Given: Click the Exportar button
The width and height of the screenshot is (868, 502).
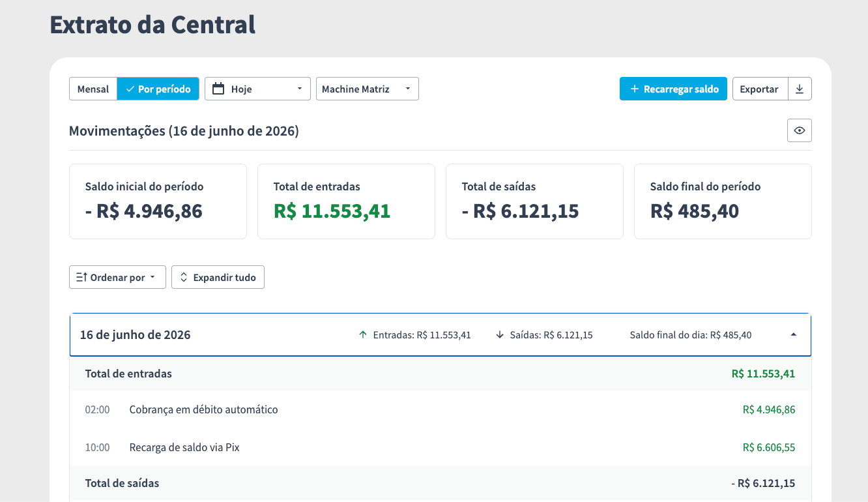Looking at the screenshot, I should pos(760,89).
